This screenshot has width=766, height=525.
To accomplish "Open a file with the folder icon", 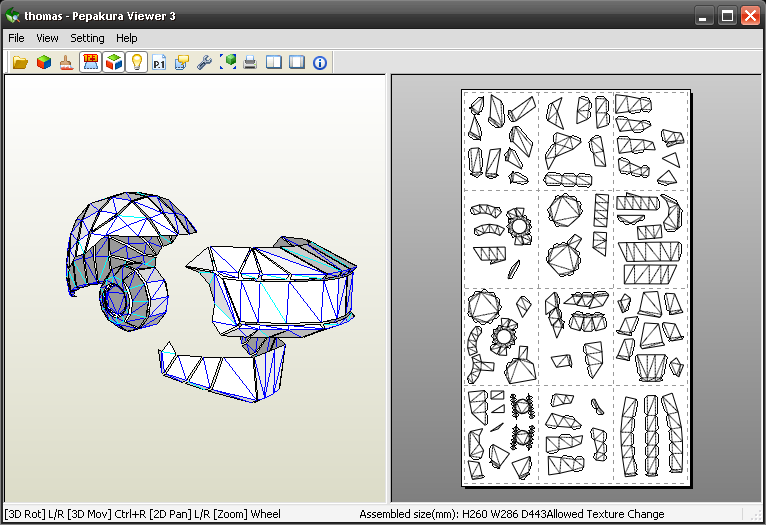I will [21, 63].
